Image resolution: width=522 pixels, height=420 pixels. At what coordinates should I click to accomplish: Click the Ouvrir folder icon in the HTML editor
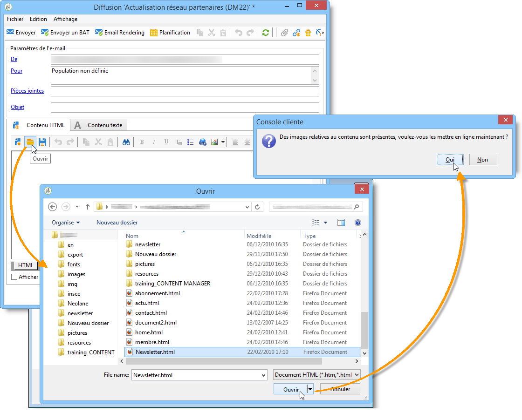click(30, 142)
